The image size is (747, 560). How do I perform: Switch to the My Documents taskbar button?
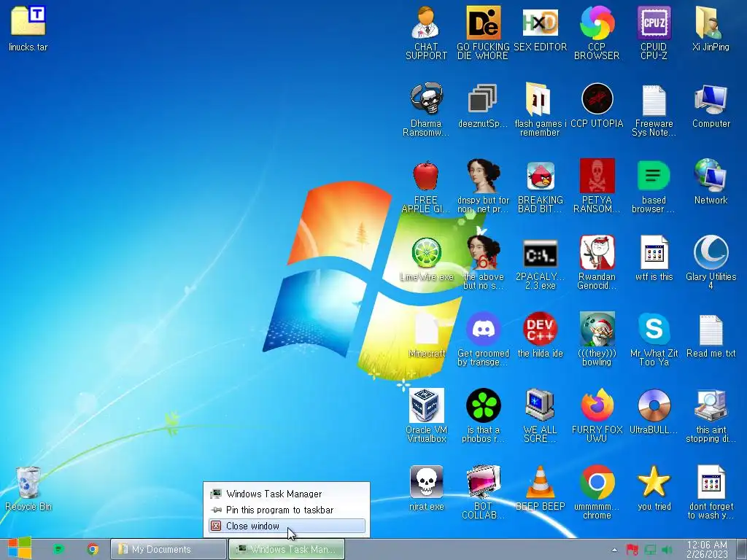click(x=169, y=549)
